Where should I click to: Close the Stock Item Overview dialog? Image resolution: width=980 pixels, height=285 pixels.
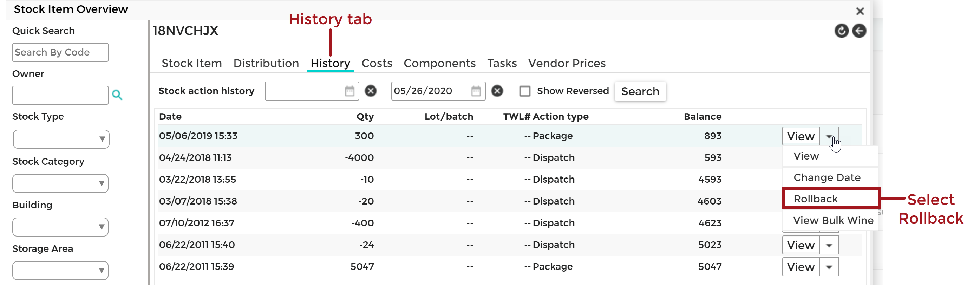click(x=860, y=11)
